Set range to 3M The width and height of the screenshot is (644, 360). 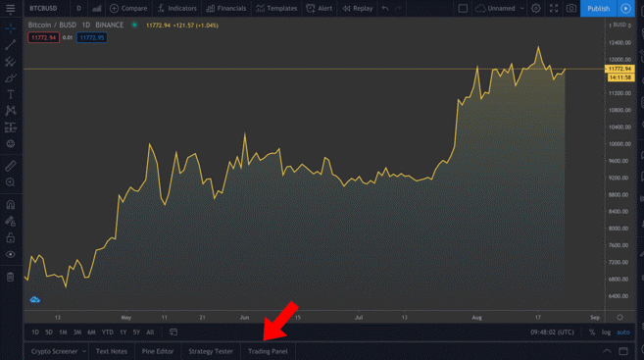(77, 333)
